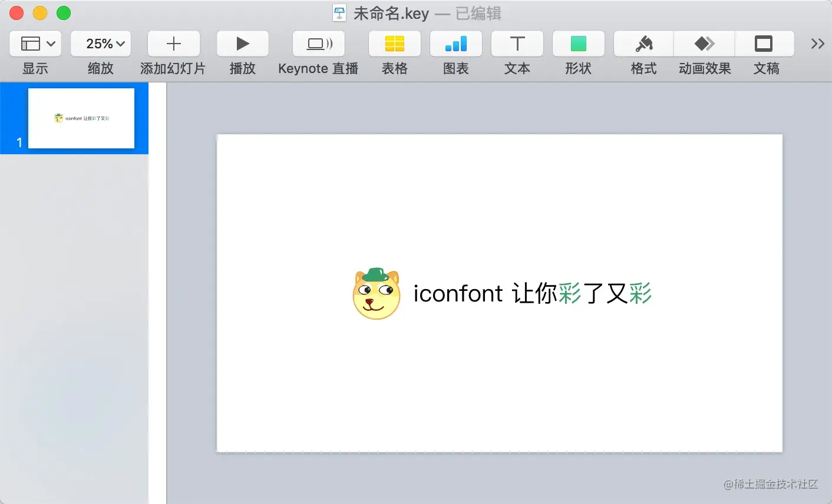This screenshot has width=832, height=504.
Task: Insert a shape with the 形状 icon
Action: pos(579,44)
